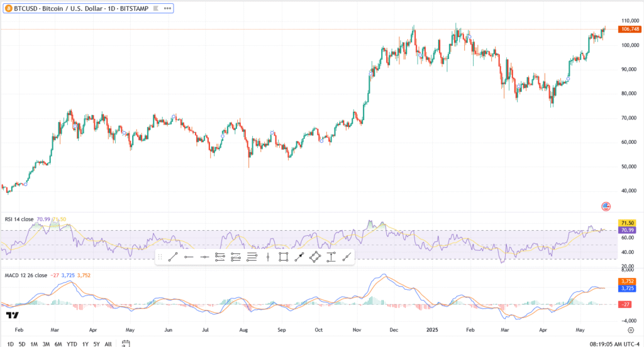Switch chart range to 1D
This screenshot has height=347, width=644.
coord(11,344)
